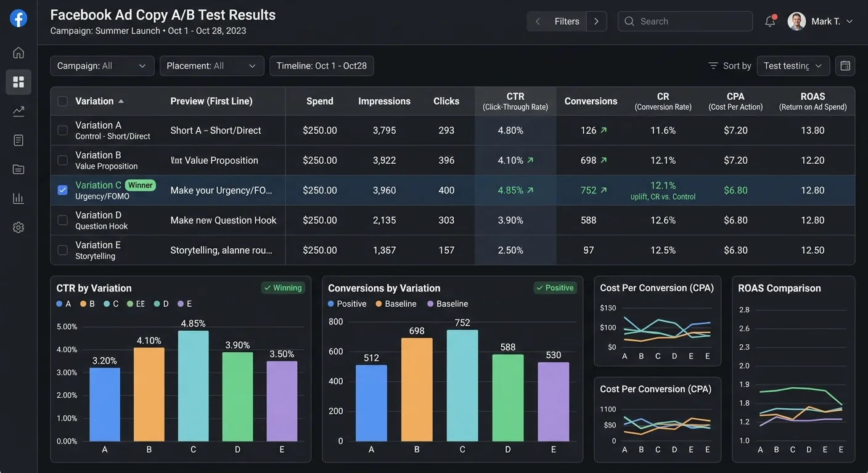The width and height of the screenshot is (868, 473).
Task: Open the bar chart sidebar icon
Action: 18,198
